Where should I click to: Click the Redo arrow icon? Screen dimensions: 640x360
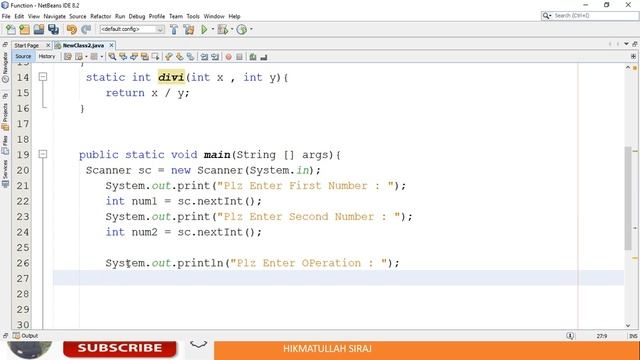(x=86, y=29)
